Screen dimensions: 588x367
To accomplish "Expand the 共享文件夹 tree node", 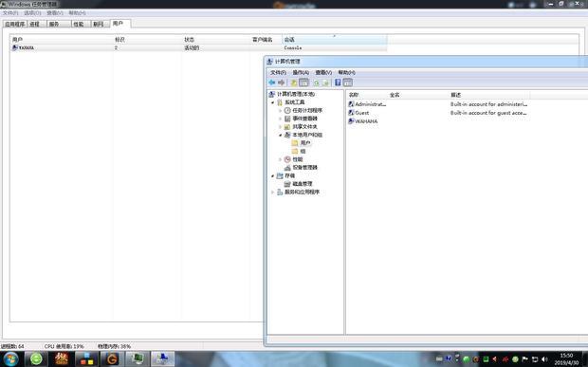I will (280, 127).
